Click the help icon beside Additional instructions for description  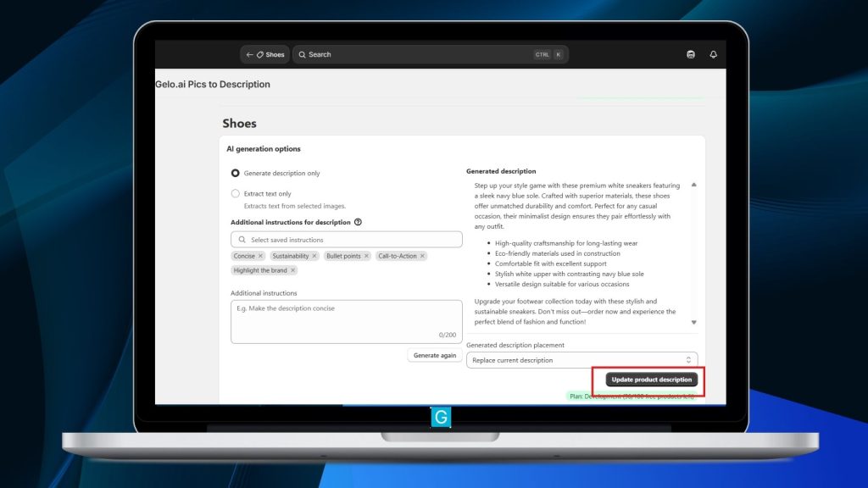(359, 223)
